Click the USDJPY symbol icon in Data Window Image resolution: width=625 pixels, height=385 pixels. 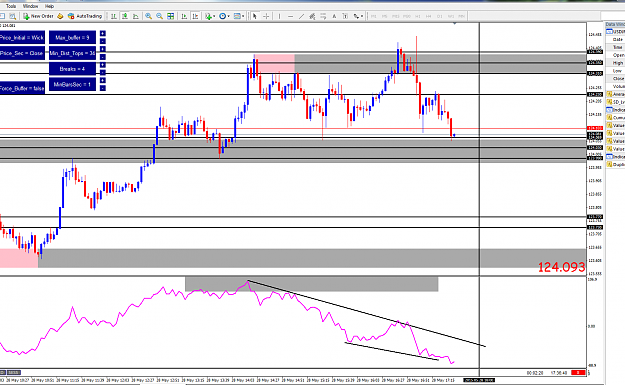[609, 31]
